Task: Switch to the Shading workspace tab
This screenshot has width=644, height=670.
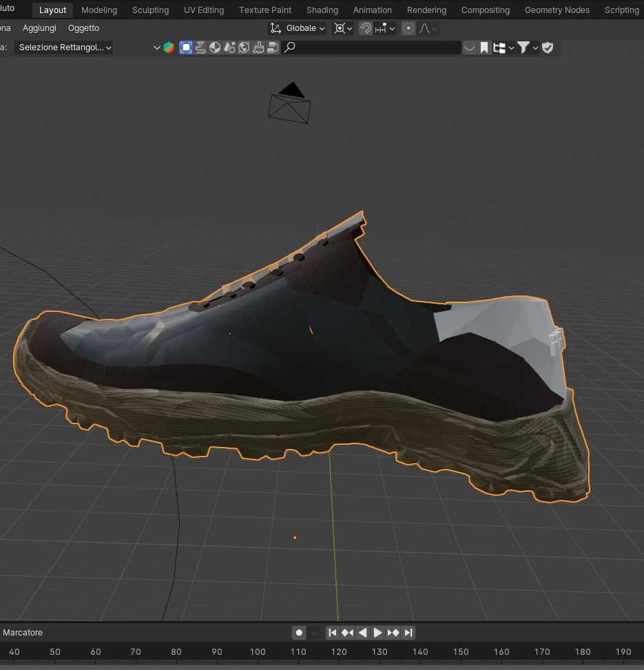Action: [x=322, y=10]
